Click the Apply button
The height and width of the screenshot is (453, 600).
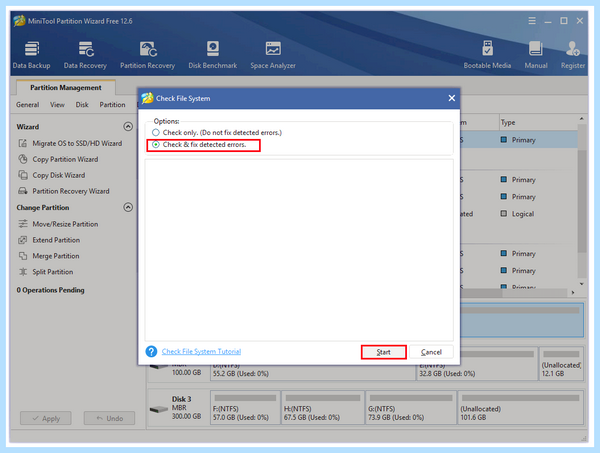click(x=46, y=418)
